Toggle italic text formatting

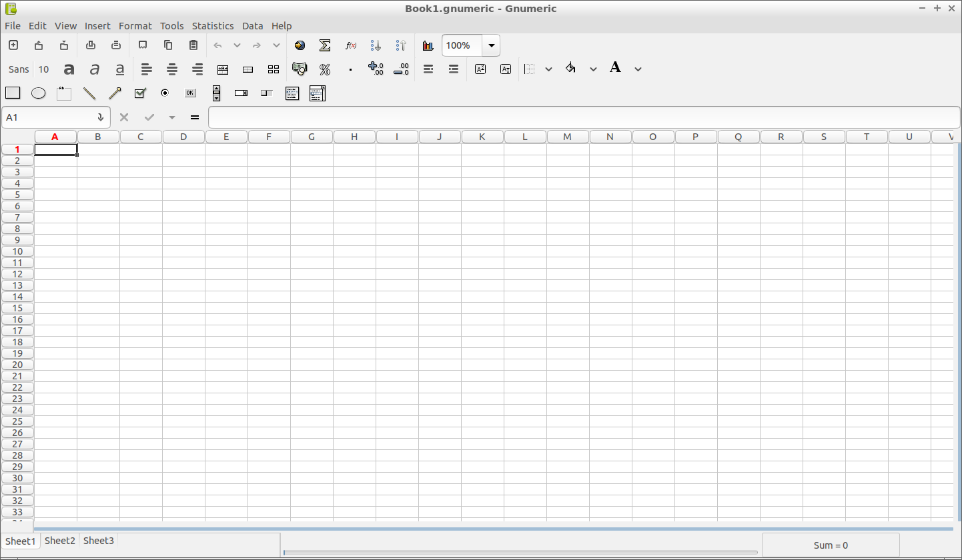coord(95,69)
